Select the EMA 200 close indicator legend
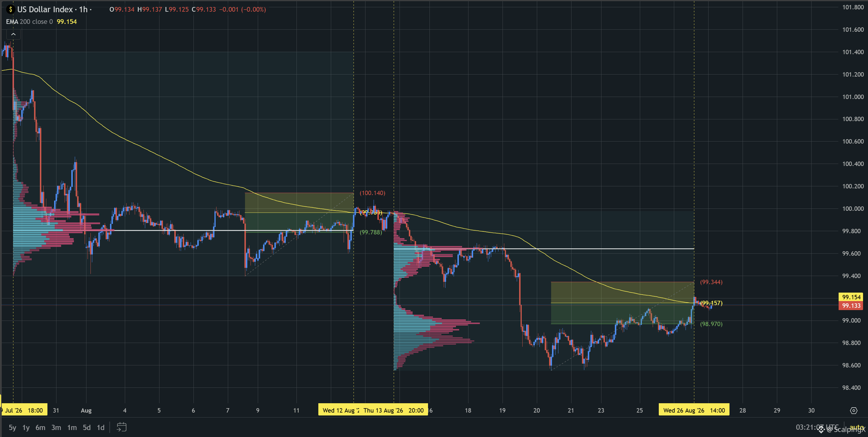The image size is (868, 437). pos(29,22)
